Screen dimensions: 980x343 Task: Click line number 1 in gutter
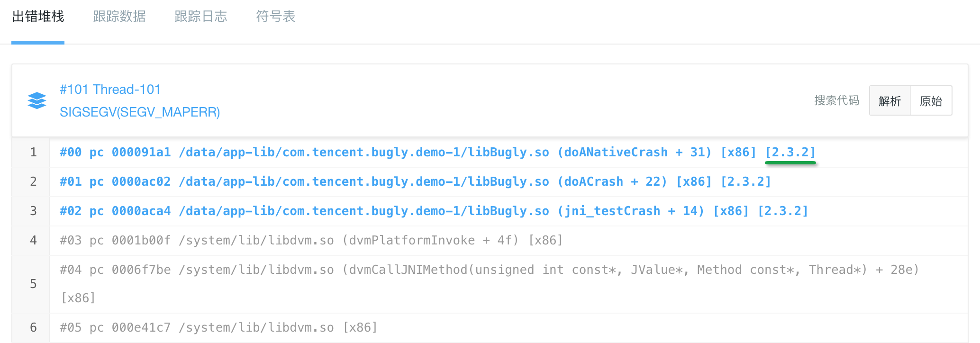33,153
